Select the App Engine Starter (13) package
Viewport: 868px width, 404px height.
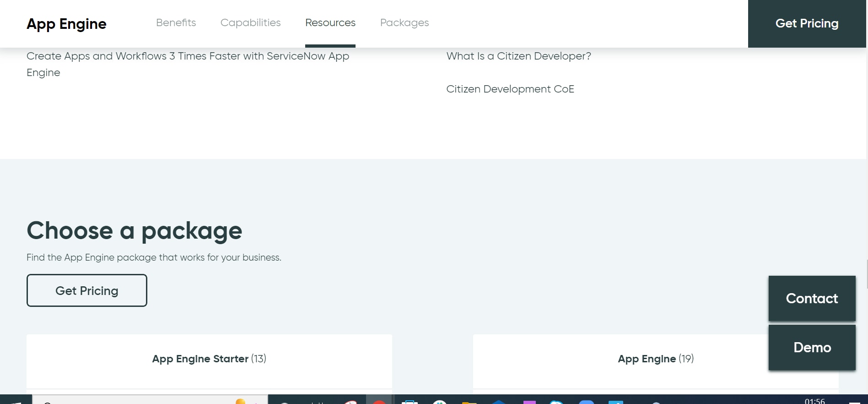pos(209,359)
